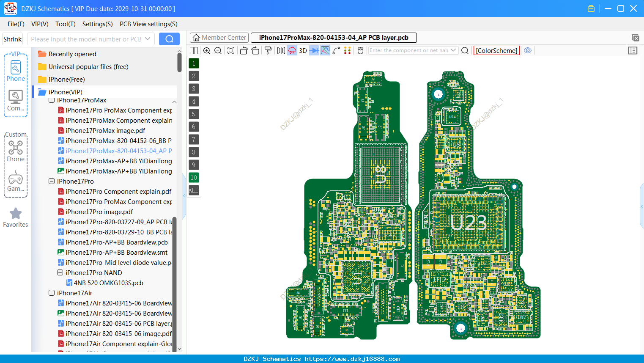Open the File(F) menu

pos(16,24)
